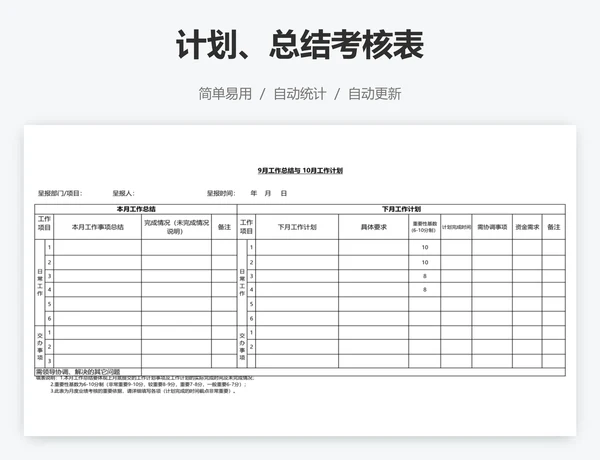Image resolution: width=600 pixels, height=460 pixels.
Task: Click the main heading 计划、总结考核表
Action: point(300,45)
